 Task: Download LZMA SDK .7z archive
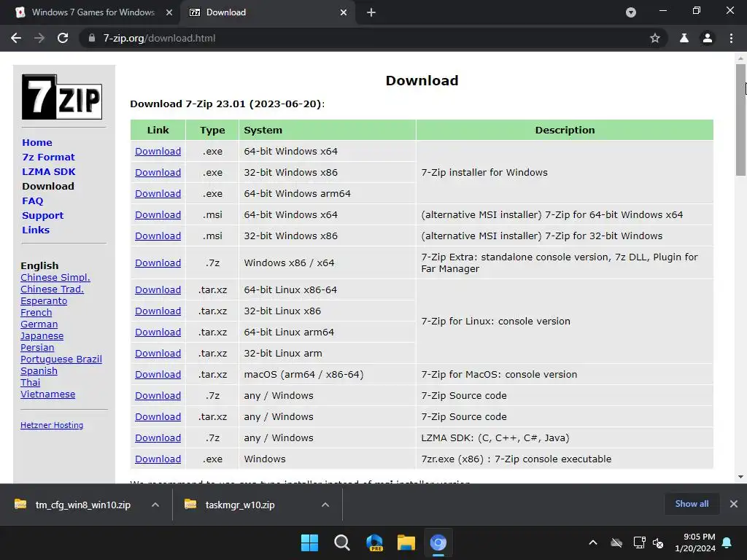(x=158, y=438)
